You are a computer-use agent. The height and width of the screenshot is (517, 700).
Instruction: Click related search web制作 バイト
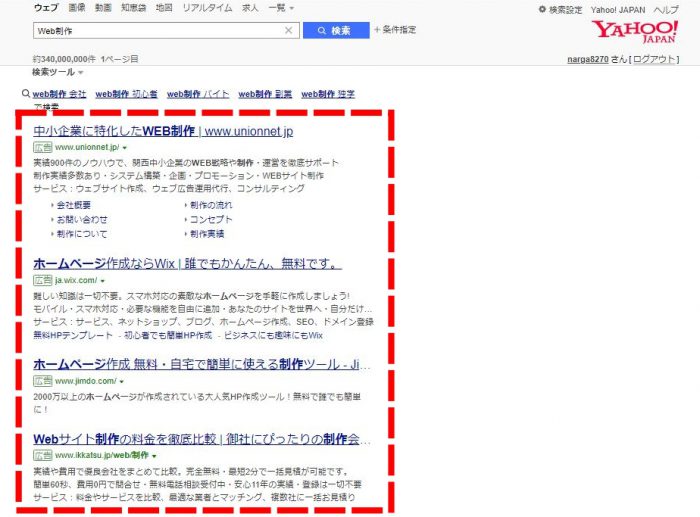click(x=198, y=94)
